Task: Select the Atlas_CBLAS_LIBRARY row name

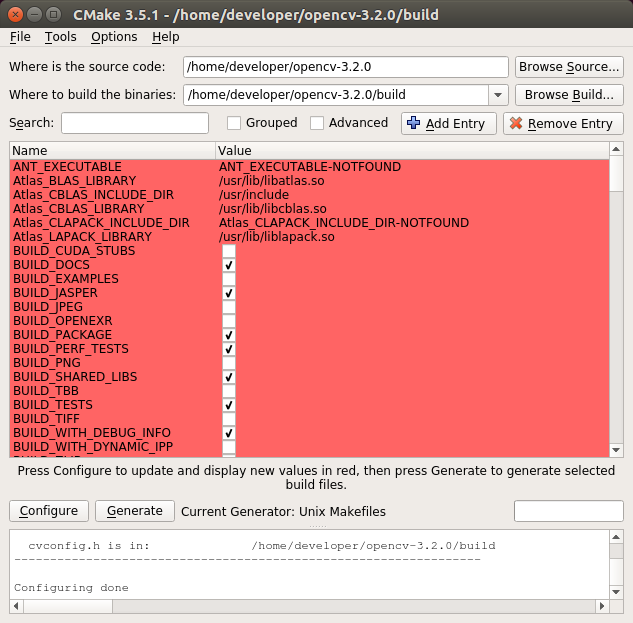Action: click(x=78, y=209)
